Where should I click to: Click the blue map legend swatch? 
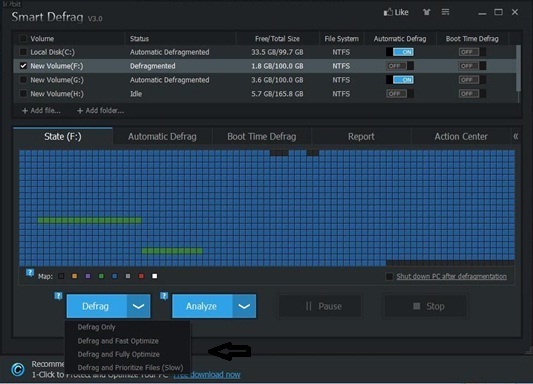(x=115, y=276)
